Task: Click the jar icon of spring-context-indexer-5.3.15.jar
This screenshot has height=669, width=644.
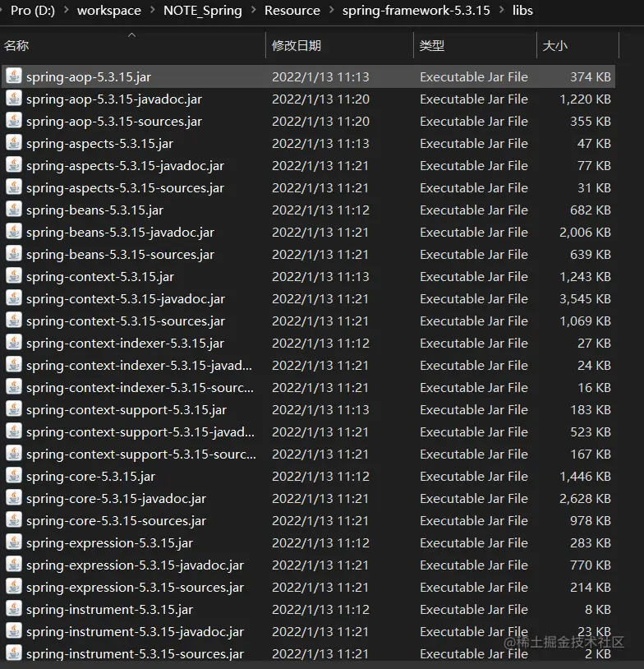Action: click(x=14, y=343)
